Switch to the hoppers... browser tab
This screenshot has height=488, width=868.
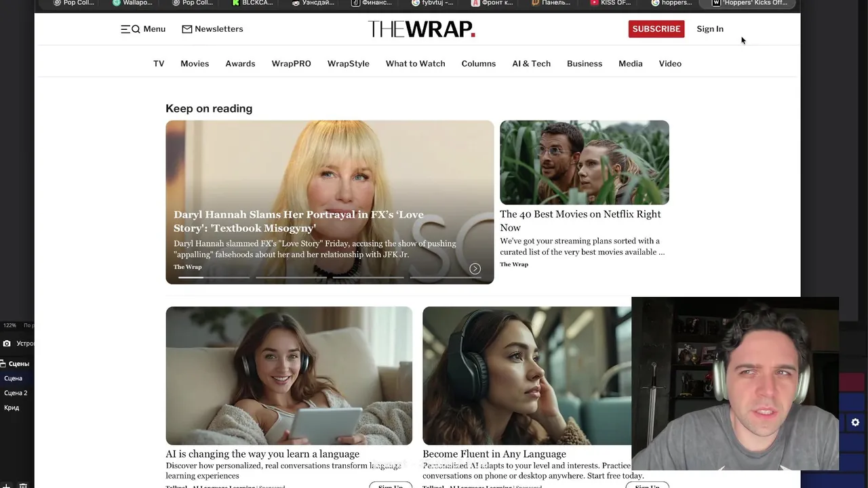tap(671, 3)
